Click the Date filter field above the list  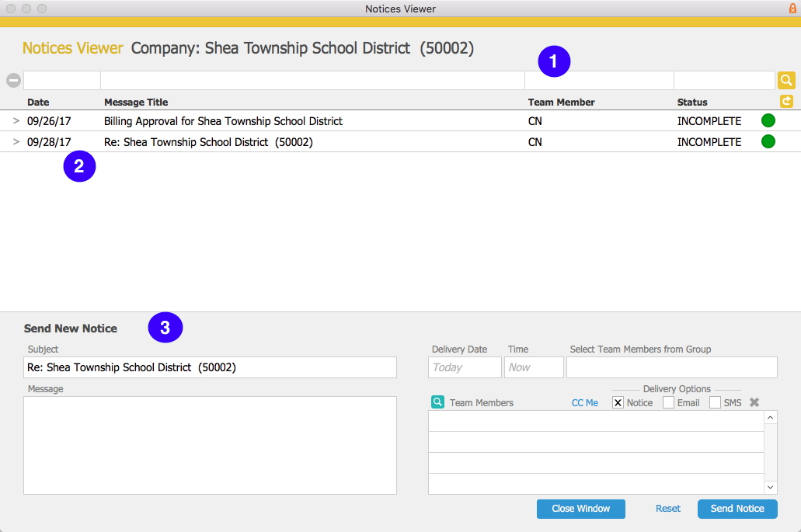(x=62, y=80)
